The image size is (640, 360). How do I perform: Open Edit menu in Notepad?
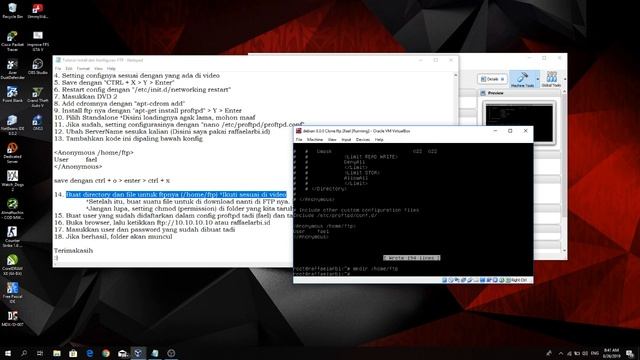coord(69,69)
